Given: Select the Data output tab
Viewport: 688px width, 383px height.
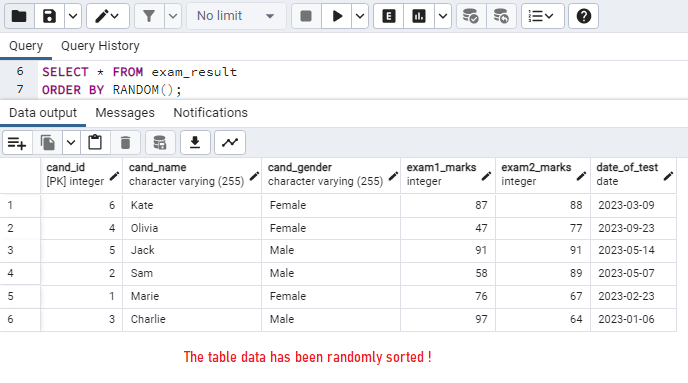Looking at the screenshot, I should 43,113.
